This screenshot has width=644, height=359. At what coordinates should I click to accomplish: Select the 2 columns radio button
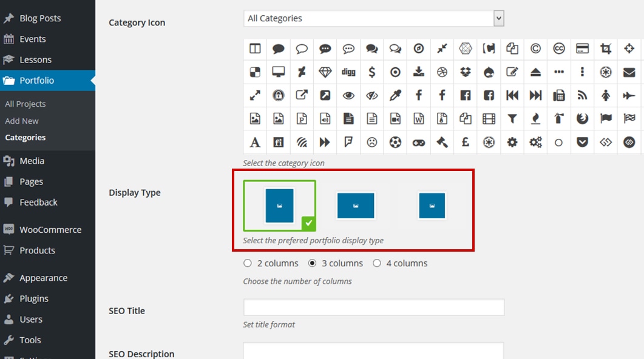tap(247, 263)
